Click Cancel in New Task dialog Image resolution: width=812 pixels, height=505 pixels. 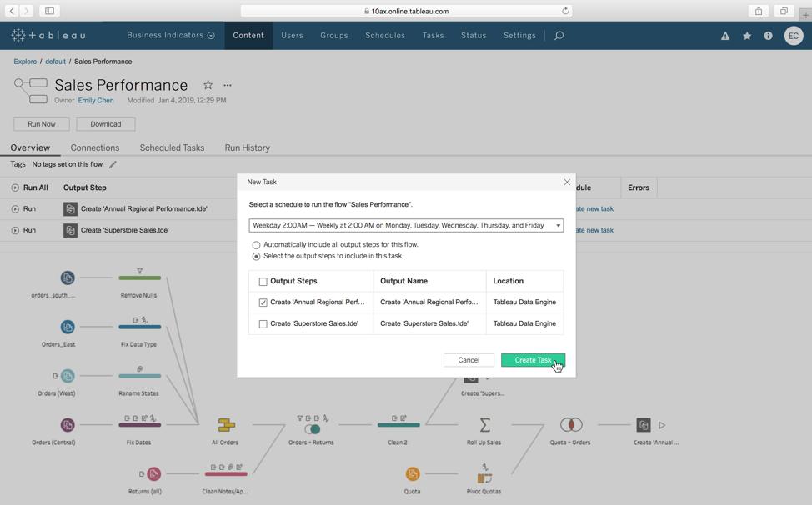click(469, 360)
